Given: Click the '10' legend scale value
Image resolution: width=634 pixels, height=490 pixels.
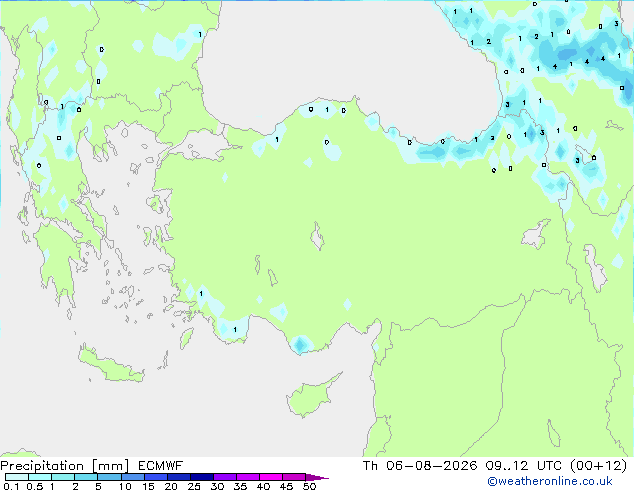Looking at the screenshot, I should 125,486.
